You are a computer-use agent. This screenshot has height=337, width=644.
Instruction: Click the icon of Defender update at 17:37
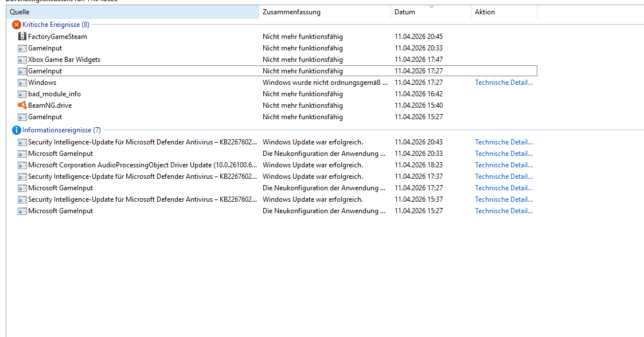pos(22,177)
